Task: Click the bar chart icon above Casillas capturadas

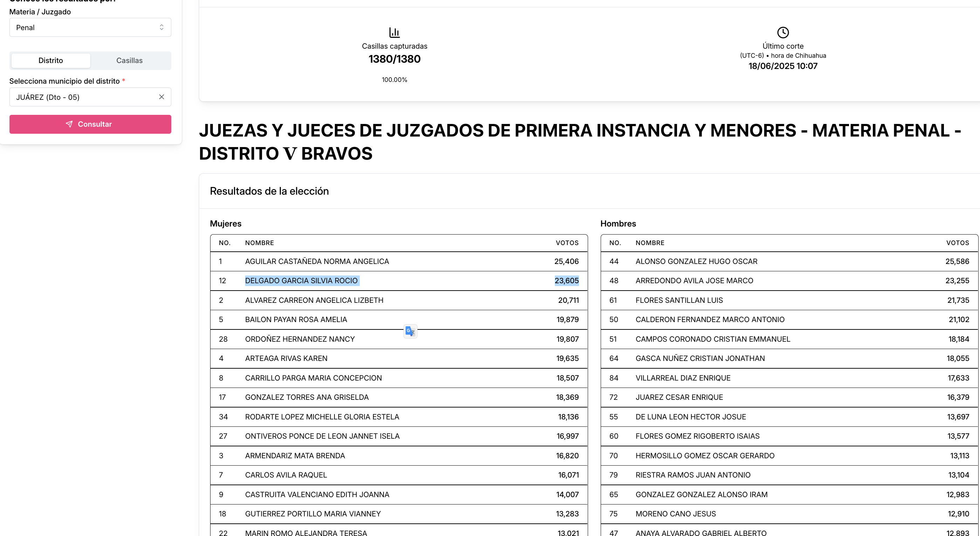Action: click(394, 32)
